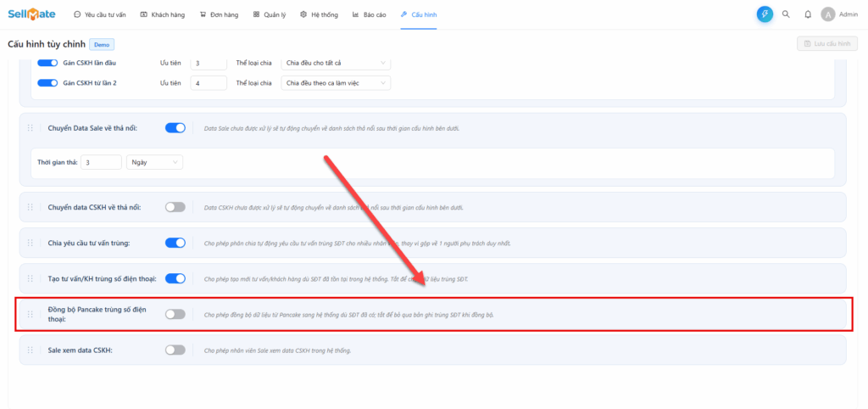Toggle Gán CSKH lần đầu switch
The width and height of the screenshot is (868, 409).
click(x=47, y=63)
